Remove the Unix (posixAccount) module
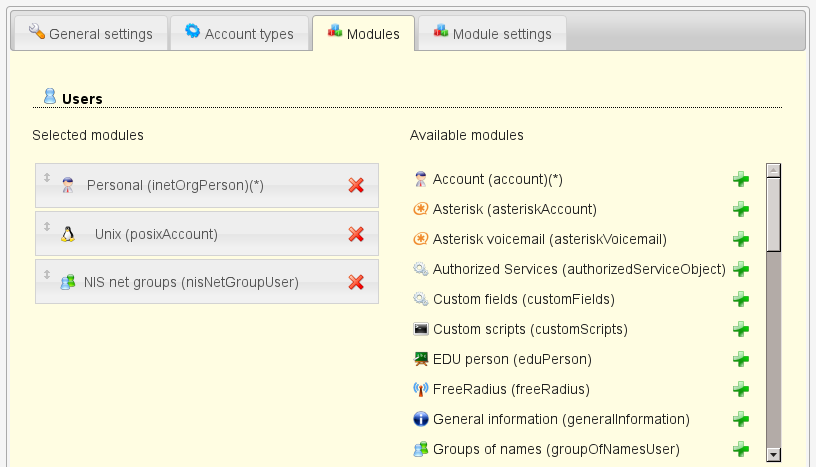 pos(356,234)
